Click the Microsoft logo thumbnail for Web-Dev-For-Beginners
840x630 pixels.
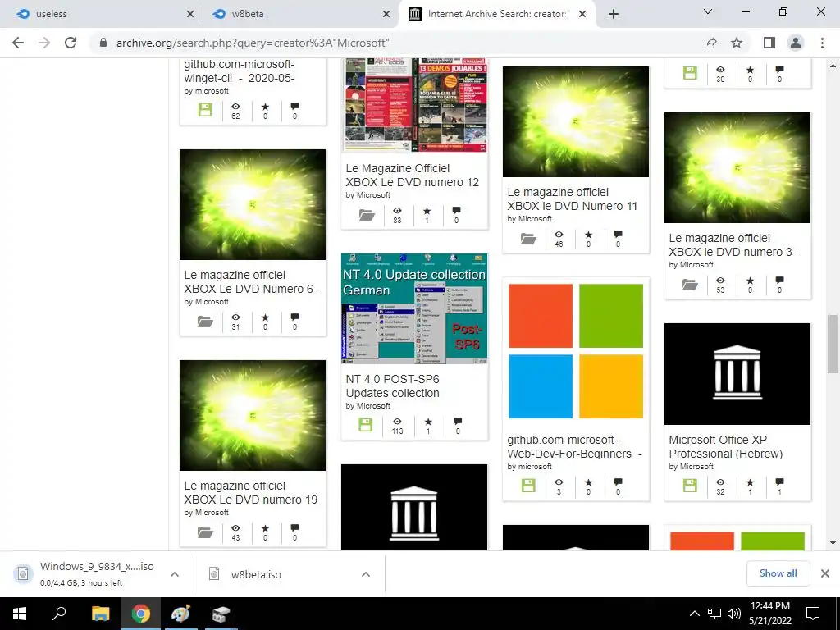tap(576, 351)
